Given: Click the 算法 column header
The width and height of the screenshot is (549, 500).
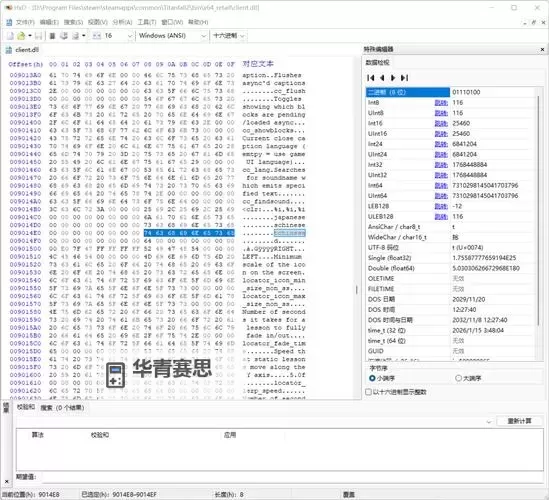Looking at the screenshot, I should 37,435.
